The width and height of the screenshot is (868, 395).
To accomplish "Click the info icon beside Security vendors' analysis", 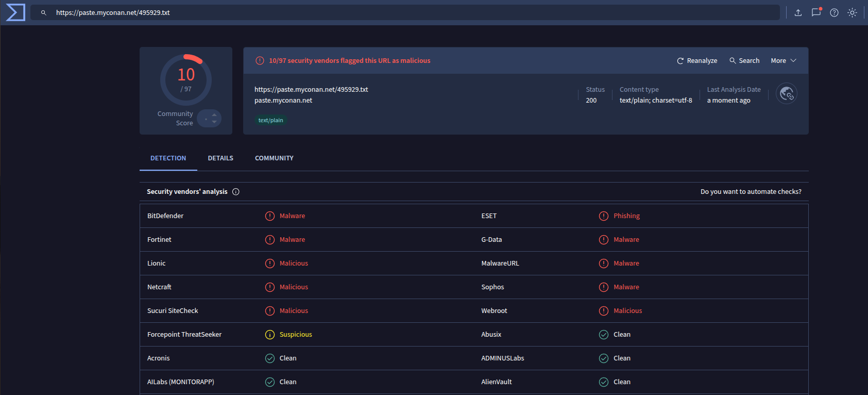I will click(236, 192).
